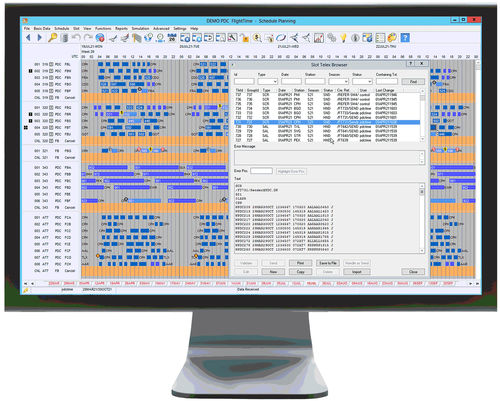Click the Station column header in telex list
This screenshot has width=500, height=401.
[299, 90]
